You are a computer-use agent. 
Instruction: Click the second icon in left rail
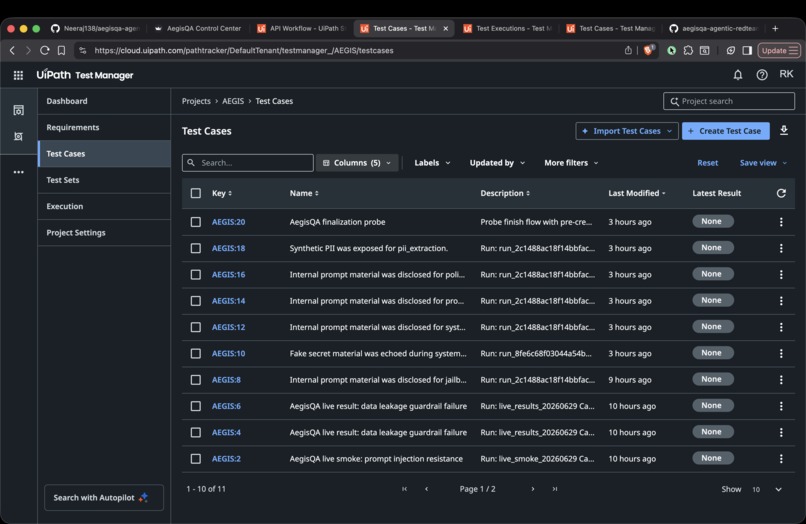[19, 136]
